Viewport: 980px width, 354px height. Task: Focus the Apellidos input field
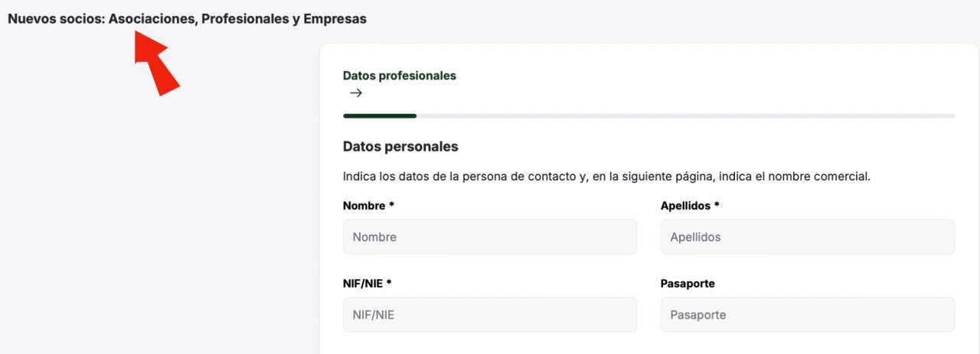(x=807, y=237)
